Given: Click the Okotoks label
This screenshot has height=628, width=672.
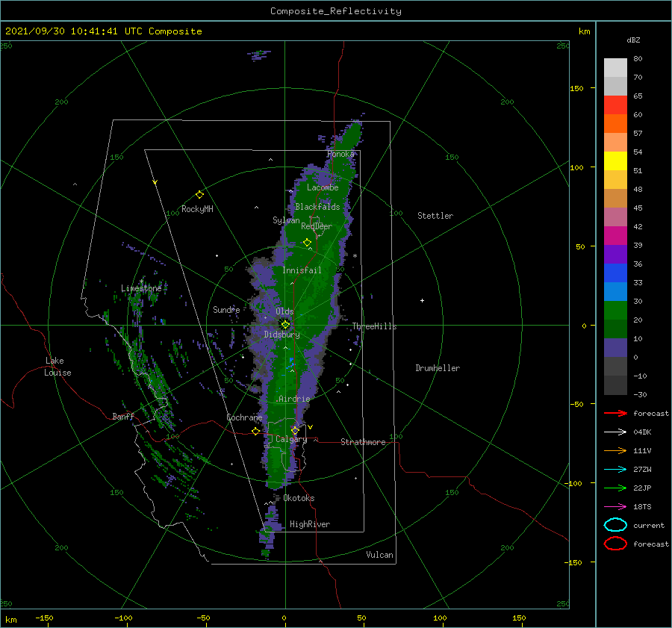Looking at the screenshot, I should (x=299, y=498).
